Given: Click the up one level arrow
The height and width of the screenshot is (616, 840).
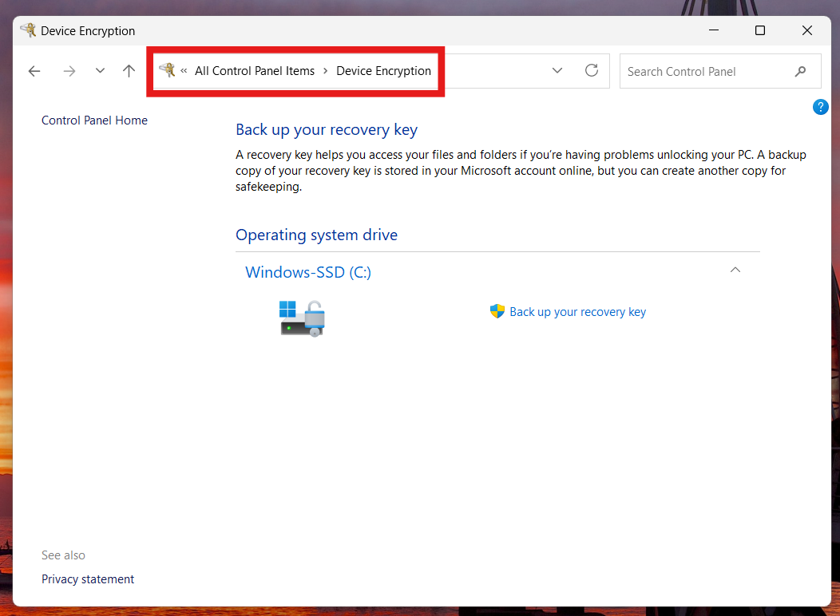Looking at the screenshot, I should pos(129,71).
